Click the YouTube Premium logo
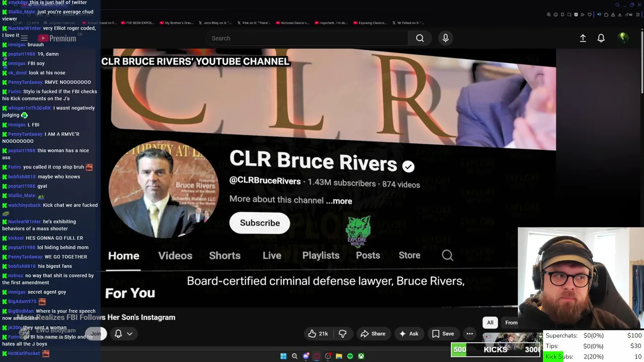The height and width of the screenshot is (362, 644). click(x=57, y=38)
